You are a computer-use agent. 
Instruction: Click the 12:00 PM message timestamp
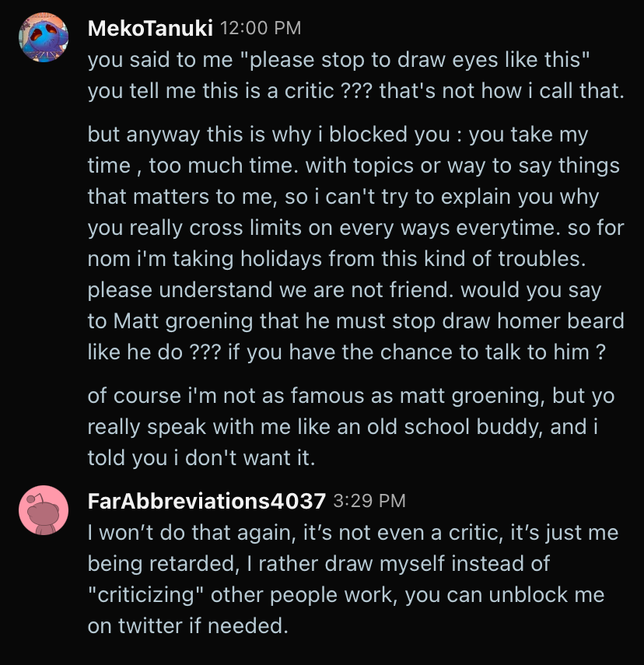point(261,28)
